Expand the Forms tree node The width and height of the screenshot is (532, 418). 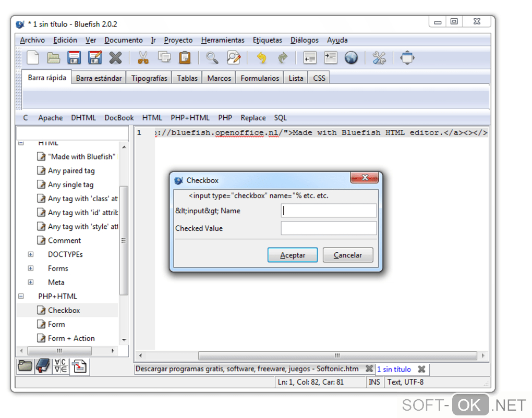pos(31,268)
